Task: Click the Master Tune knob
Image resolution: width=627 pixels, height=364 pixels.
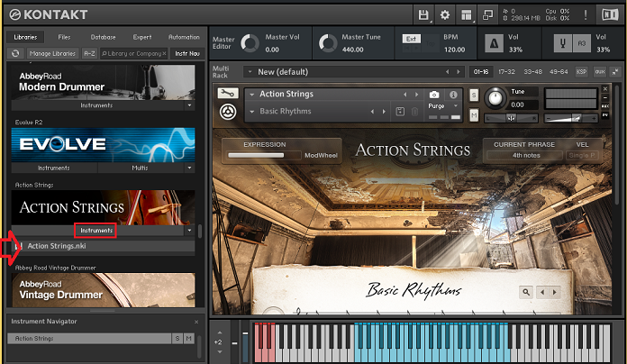Action: [x=328, y=43]
